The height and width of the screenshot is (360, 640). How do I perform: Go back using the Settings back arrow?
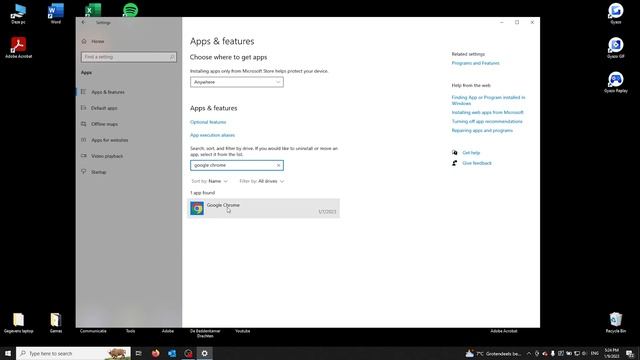(84, 22)
